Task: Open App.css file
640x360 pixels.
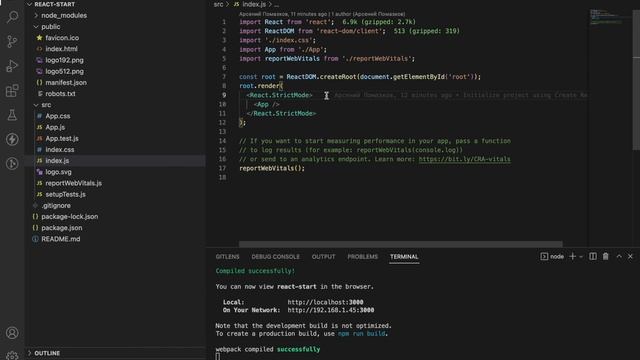Action: pyautogui.click(x=58, y=116)
